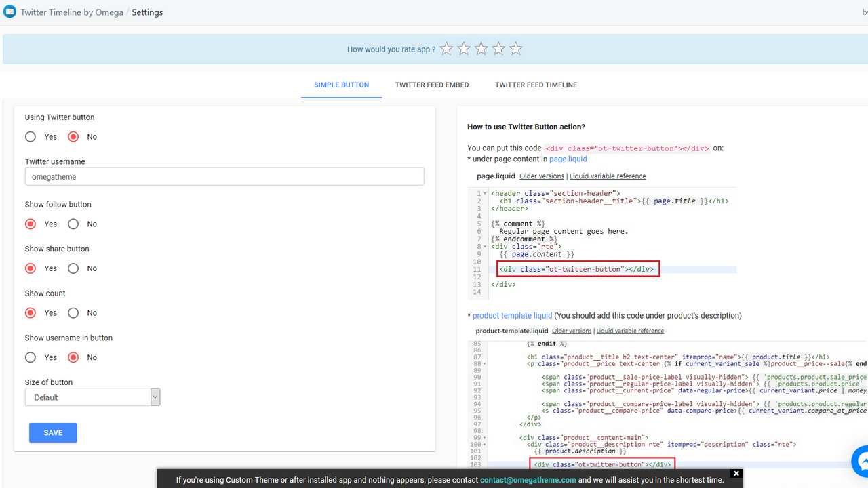Select No for Show count
868x488 pixels.
73,313
